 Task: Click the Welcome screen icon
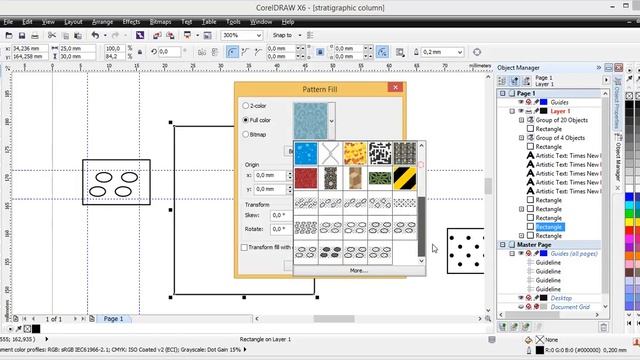point(207,36)
